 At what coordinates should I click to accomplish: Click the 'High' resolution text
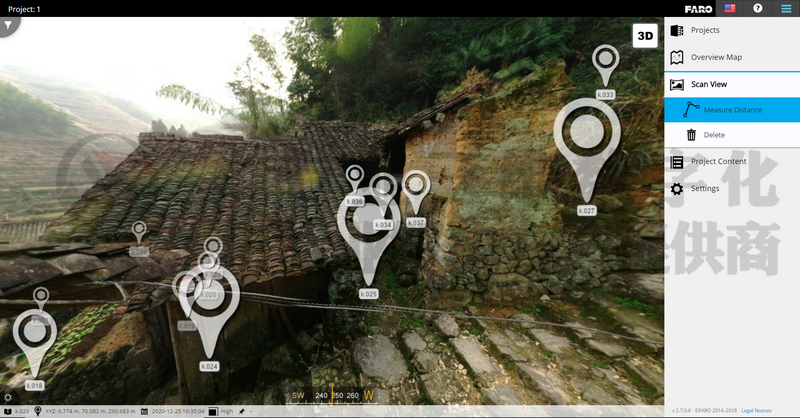click(227, 411)
